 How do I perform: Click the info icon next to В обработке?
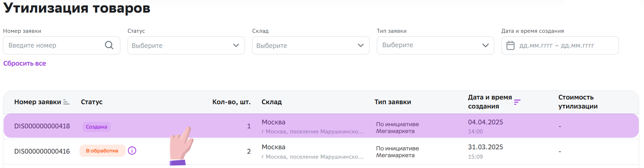[132, 151]
